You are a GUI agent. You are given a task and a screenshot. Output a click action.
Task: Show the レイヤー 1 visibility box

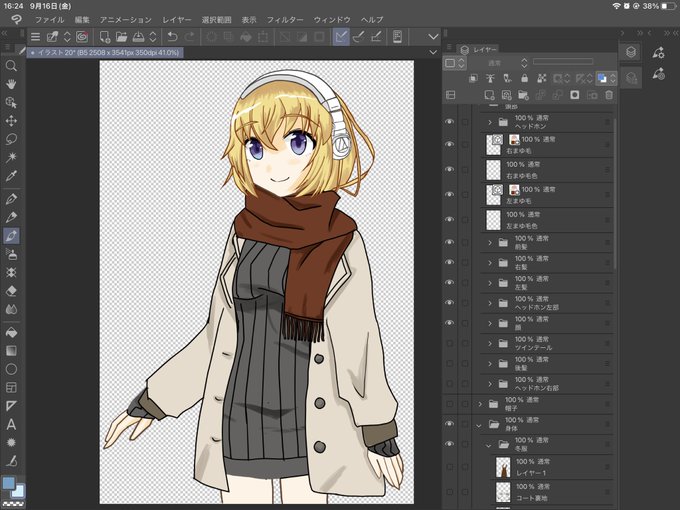point(450,467)
